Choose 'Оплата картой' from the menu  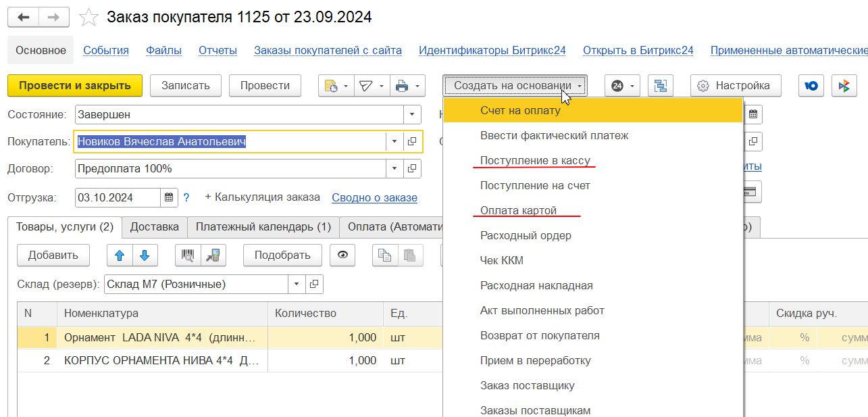click(x=518, y=210)
